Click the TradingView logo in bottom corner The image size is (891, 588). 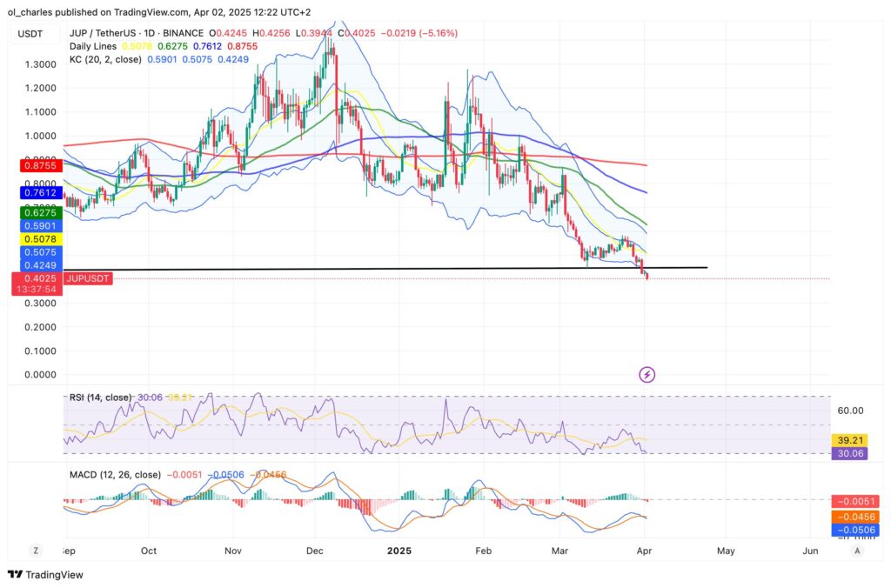click(44, 576)
